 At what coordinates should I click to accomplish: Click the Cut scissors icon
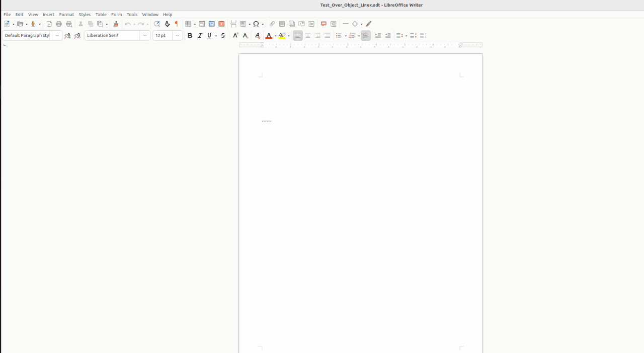tap(80, 24)
